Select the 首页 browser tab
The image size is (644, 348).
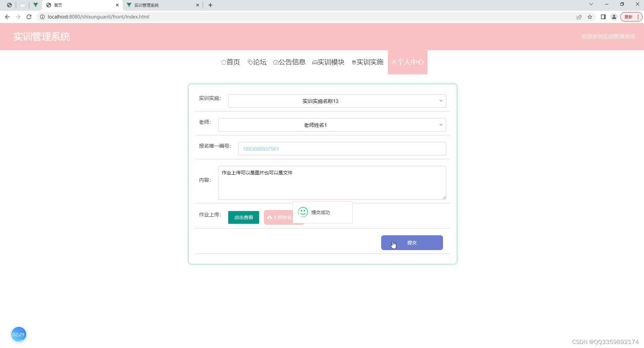tap(82, 5)
